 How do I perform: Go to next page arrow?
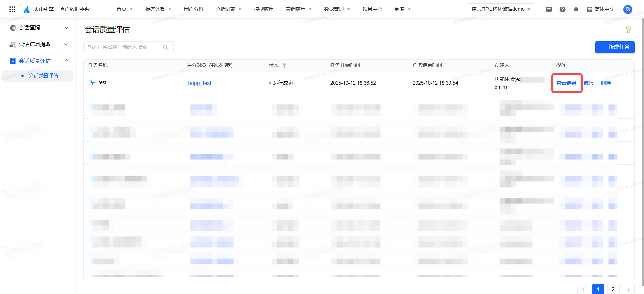[629, 289]
